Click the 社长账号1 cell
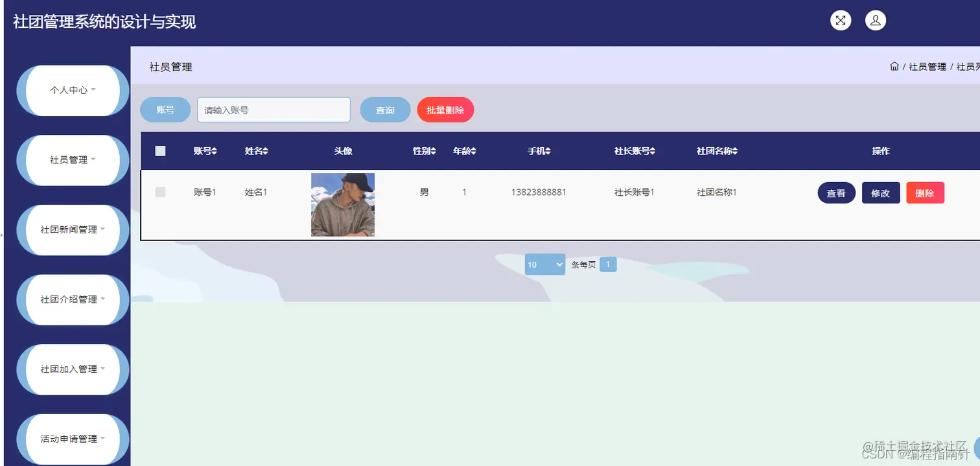This screenshot has height=466, width=980. click(x=635, y=192)
